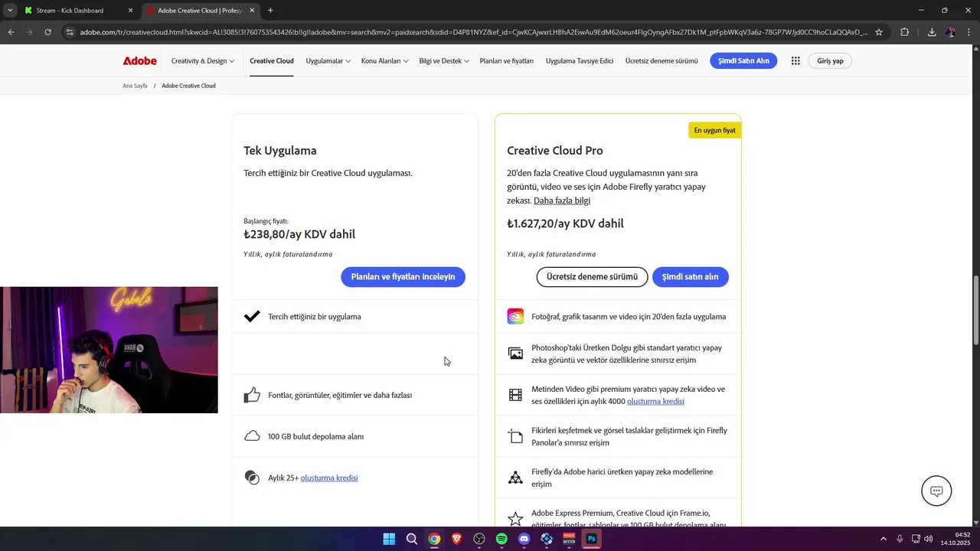Click the En uygun fiyat badge
The height and width of the screenshot is (551, 980).
tap(714, 130)
